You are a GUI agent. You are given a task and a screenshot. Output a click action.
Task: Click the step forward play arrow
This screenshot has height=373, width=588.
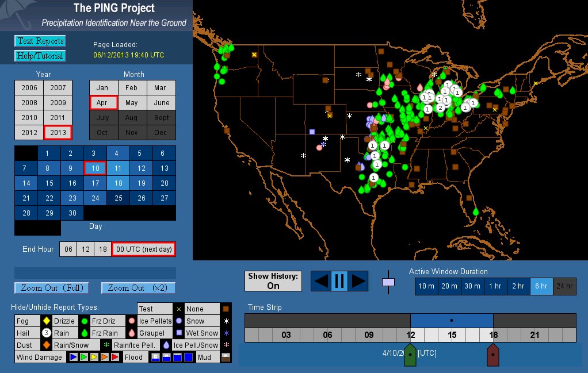358,281
